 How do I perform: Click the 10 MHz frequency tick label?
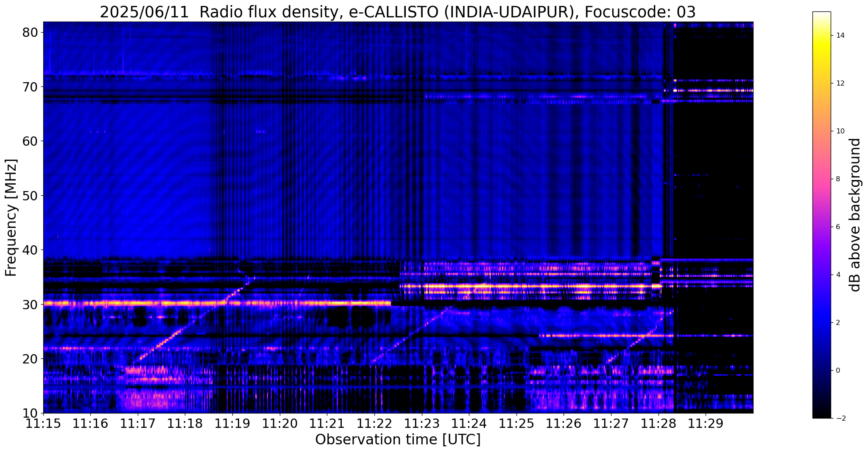pos(30,413)
